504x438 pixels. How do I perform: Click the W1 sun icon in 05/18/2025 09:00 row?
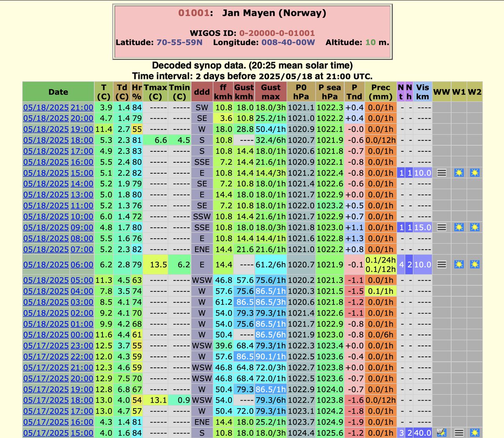pos(459,227)
